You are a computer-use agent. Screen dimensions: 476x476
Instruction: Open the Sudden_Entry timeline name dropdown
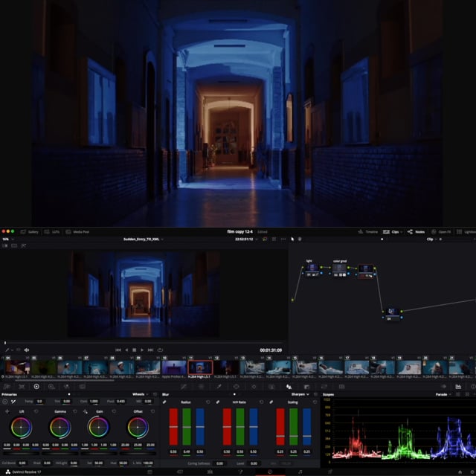pyautogui.click(x=144, y=239)
